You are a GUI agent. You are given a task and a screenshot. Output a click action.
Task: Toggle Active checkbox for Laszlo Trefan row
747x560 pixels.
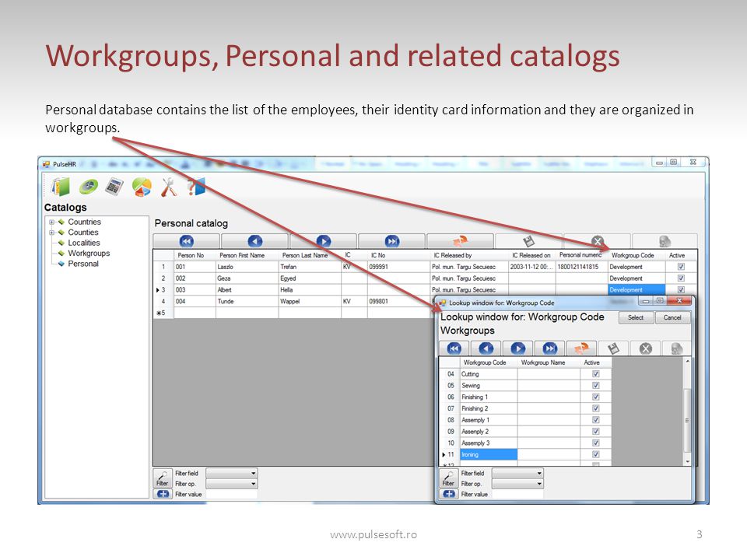pos(681,267)
